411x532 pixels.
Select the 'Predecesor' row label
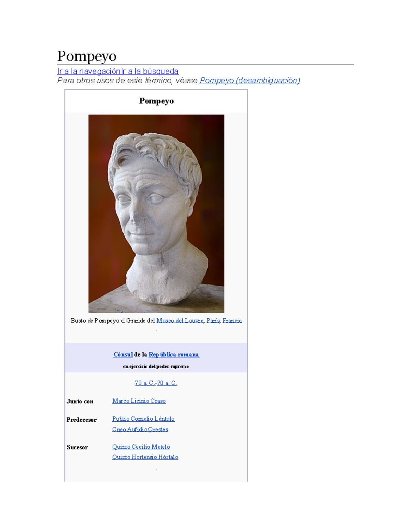click(82, 420)
